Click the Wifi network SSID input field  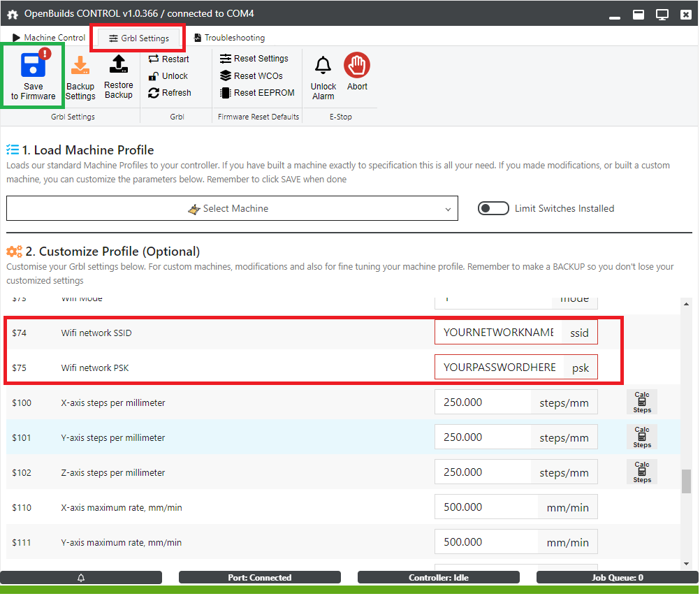click(x=497, y=333)
